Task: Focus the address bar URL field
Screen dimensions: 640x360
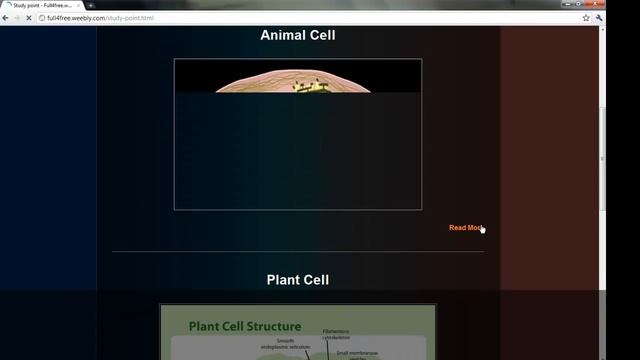Action: tap(314, 18)
